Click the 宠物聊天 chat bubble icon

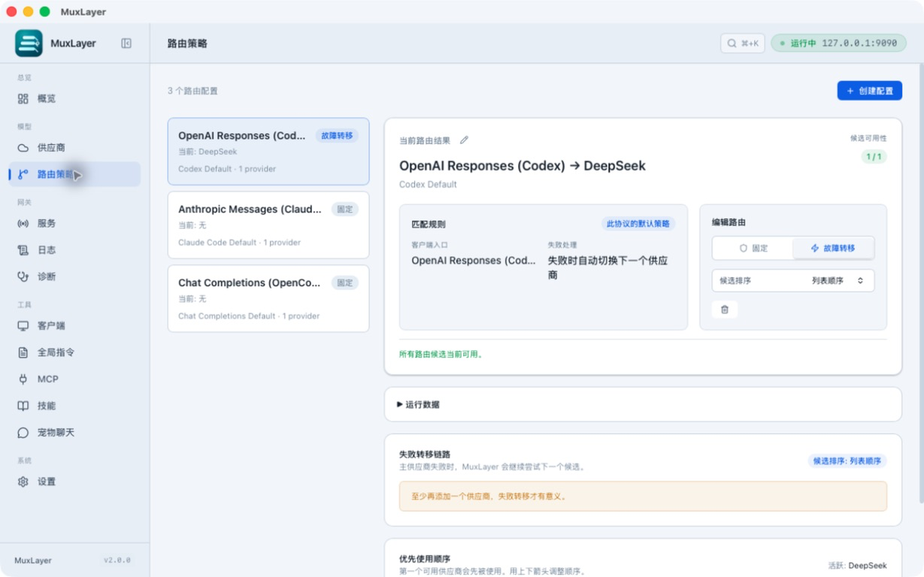[x=23, y=433]
